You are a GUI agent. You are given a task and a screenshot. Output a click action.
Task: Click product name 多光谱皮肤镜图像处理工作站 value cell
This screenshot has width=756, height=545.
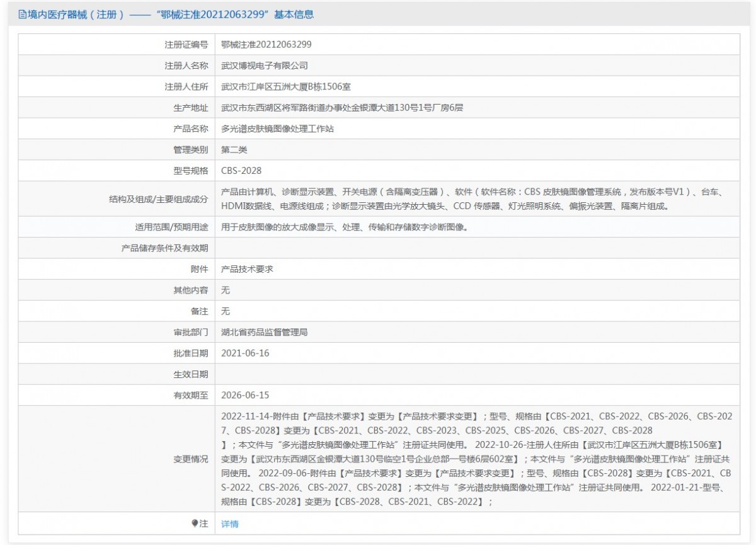click(x=277, y=129)
